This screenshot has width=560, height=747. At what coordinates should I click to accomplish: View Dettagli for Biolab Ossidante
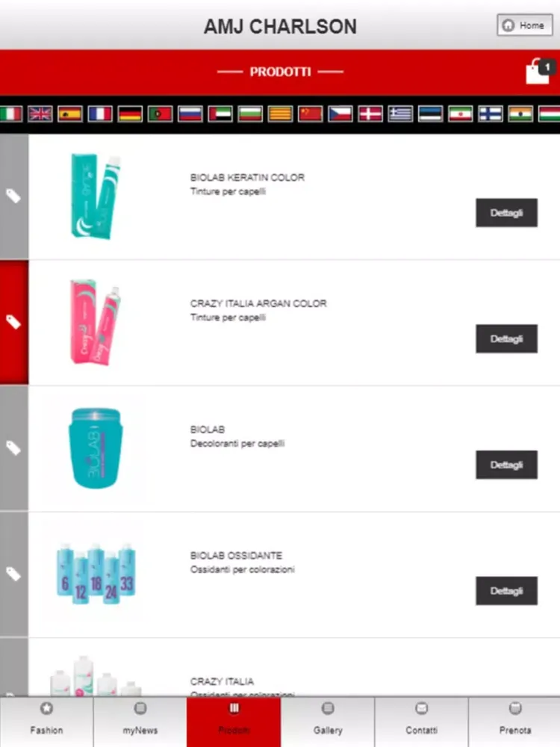pos(507,591)
